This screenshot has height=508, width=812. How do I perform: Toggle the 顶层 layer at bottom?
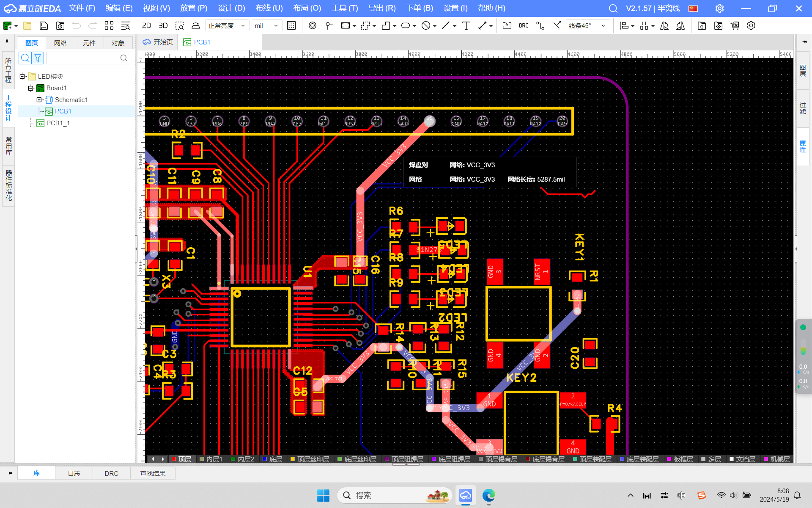point(184,459)
